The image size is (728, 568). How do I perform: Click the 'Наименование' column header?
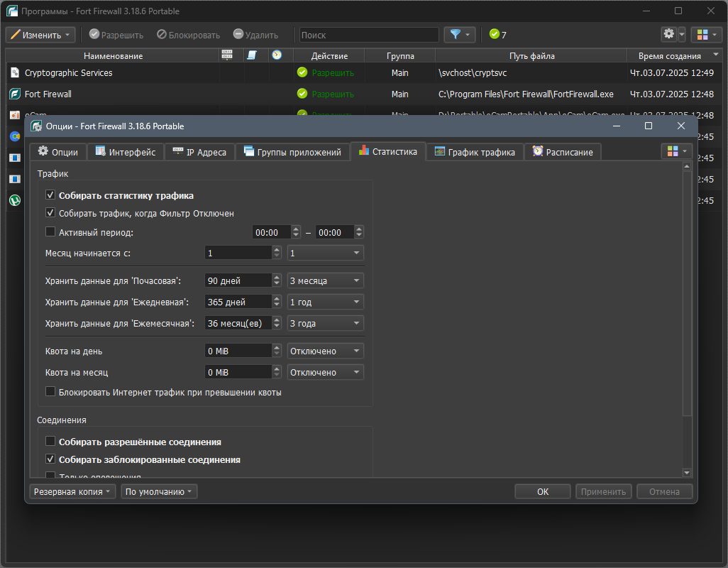[113, 55]
